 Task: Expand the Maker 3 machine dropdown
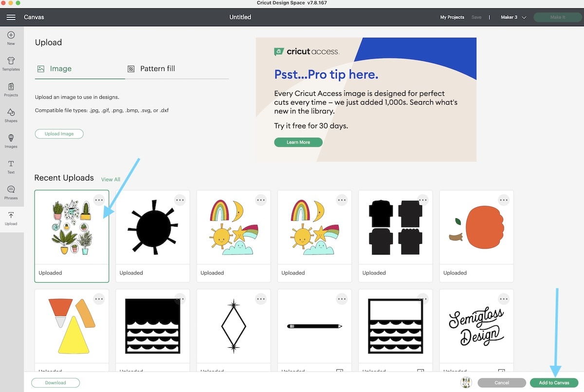point(513,17)
